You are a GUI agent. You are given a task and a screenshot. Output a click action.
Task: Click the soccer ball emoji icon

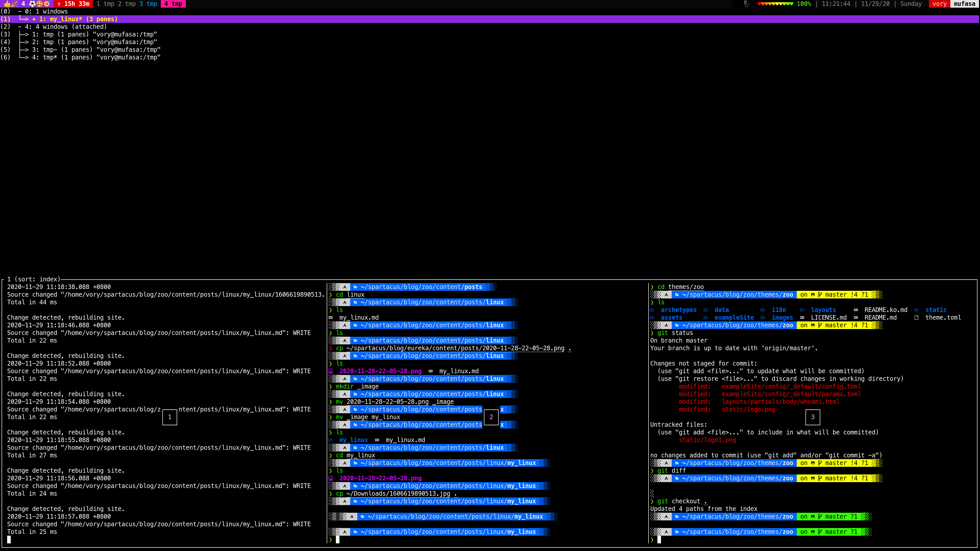32,4
